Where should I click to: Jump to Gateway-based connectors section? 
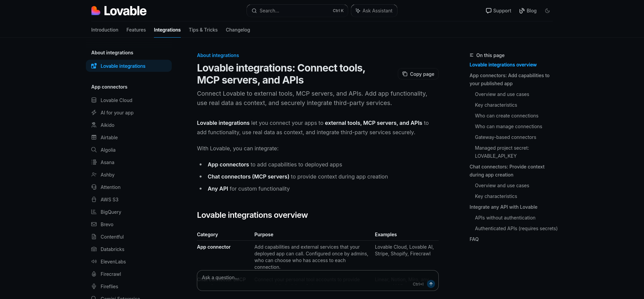coord(505,137)
